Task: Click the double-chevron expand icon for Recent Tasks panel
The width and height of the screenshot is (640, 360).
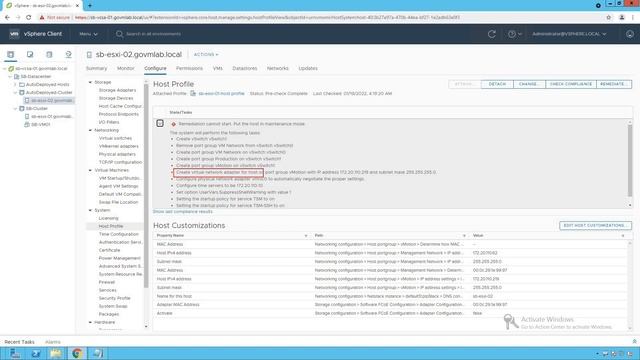Action: click(x=634, y=342)
